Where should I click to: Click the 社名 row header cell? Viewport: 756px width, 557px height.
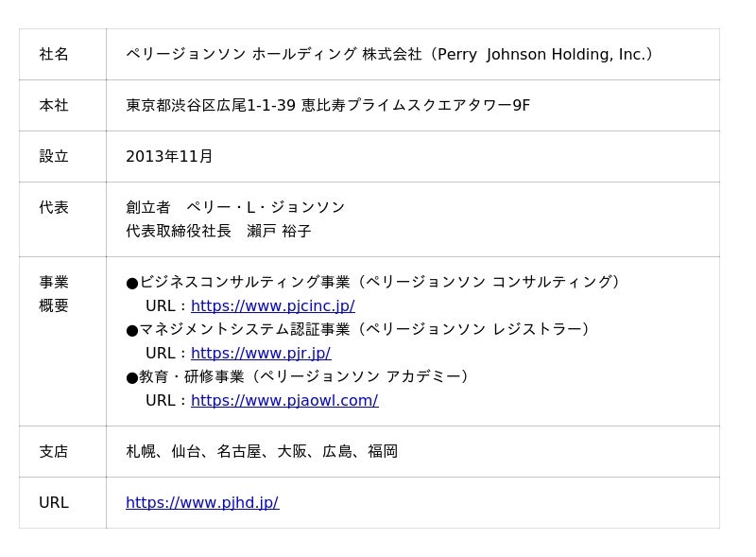point(62,54)
